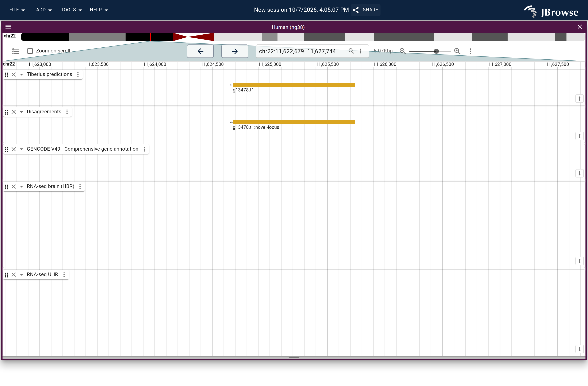Close the GENCODE V49 track
Screen dimensions: 588x386
[x=14, y=149]
